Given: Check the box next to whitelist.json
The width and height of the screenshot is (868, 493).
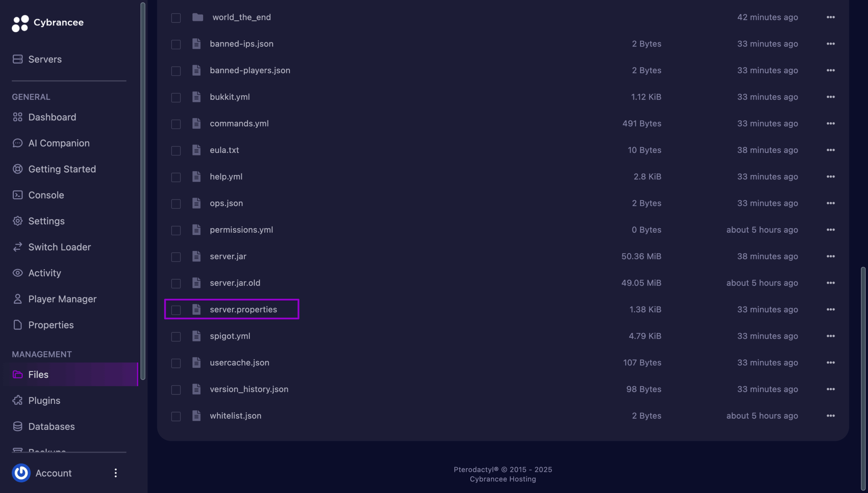Looking at the screenshot, I should click(176, 416).
